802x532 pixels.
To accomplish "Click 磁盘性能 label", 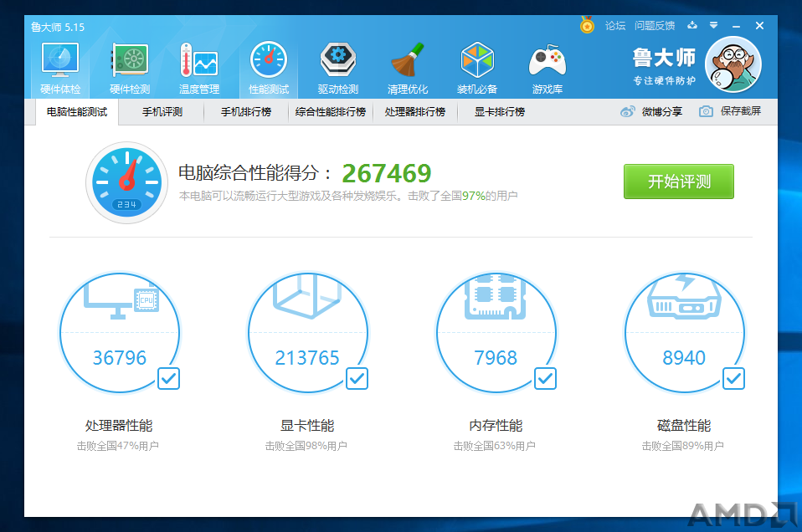I will tap(684, 425).
